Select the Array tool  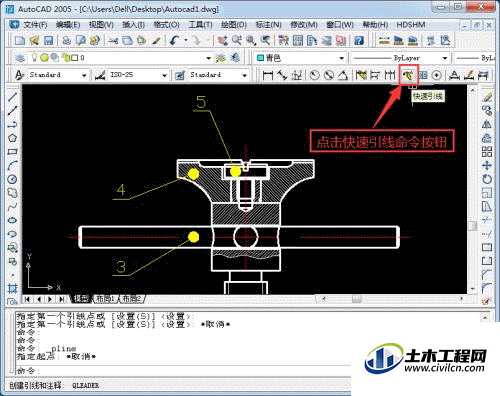[x=487, y=152]
